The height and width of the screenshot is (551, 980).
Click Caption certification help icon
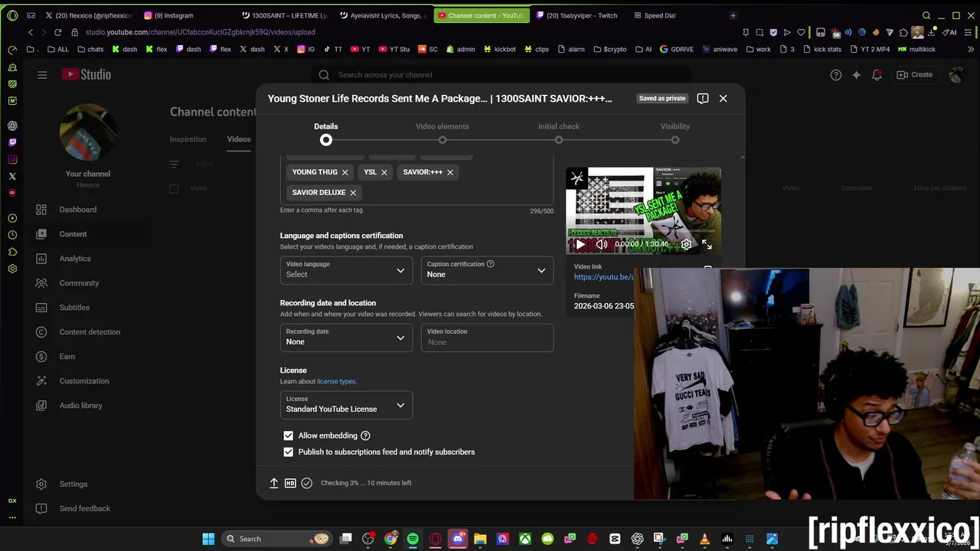pos(491,264)
